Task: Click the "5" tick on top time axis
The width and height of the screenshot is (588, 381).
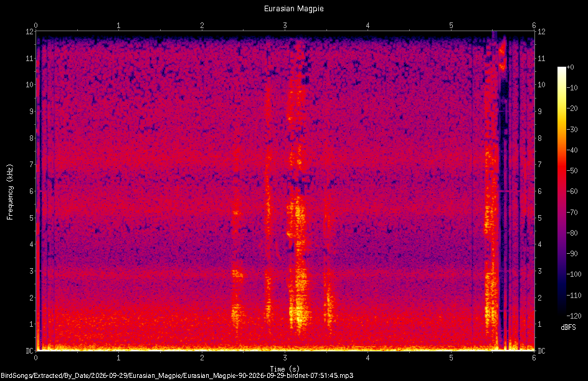Action: [x=451, y=26]
